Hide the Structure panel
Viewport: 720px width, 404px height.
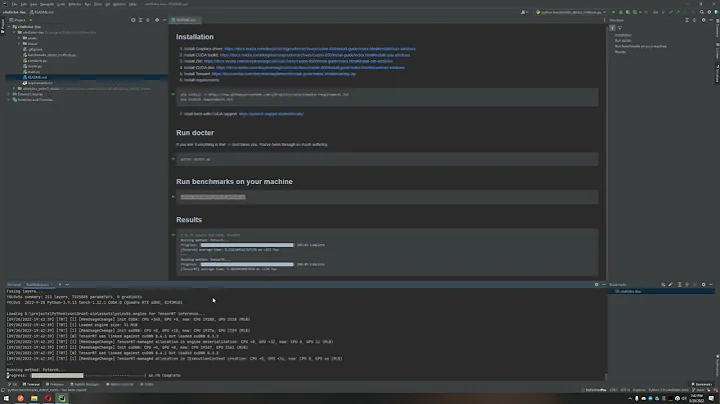pos(711,20)
